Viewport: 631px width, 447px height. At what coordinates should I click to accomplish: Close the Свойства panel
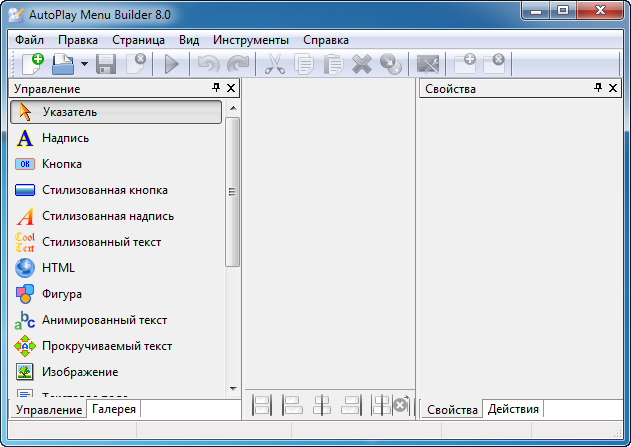pos(614,89)
